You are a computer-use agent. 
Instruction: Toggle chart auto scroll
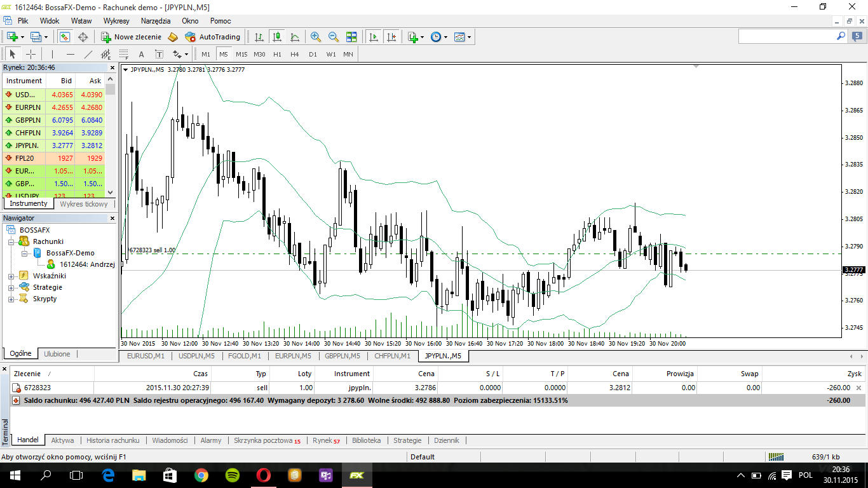374,37
